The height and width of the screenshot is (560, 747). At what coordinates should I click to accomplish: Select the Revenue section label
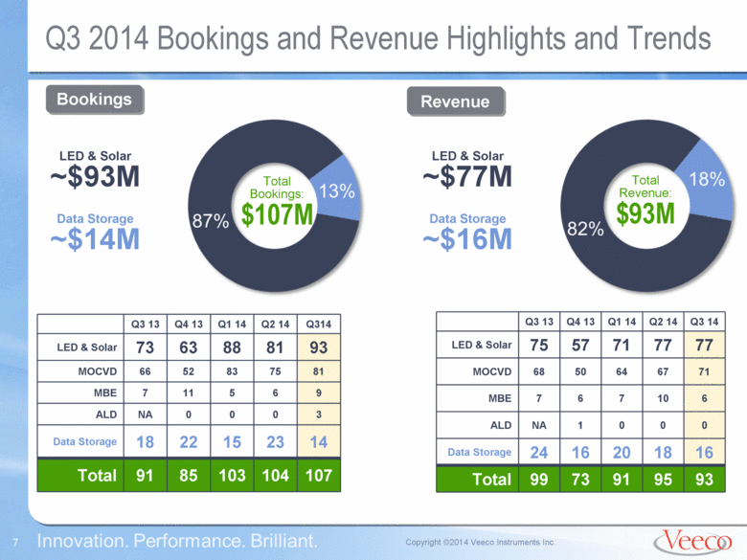pyautogui.click(x=456, y=101)
